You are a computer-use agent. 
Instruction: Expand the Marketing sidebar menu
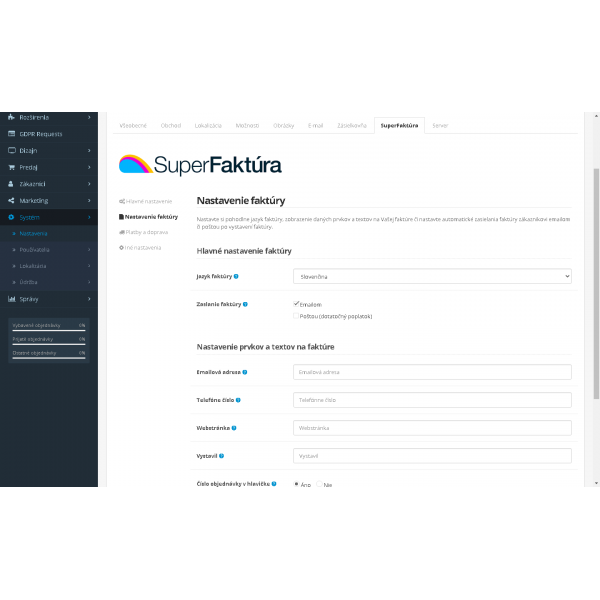pos(89,201)
